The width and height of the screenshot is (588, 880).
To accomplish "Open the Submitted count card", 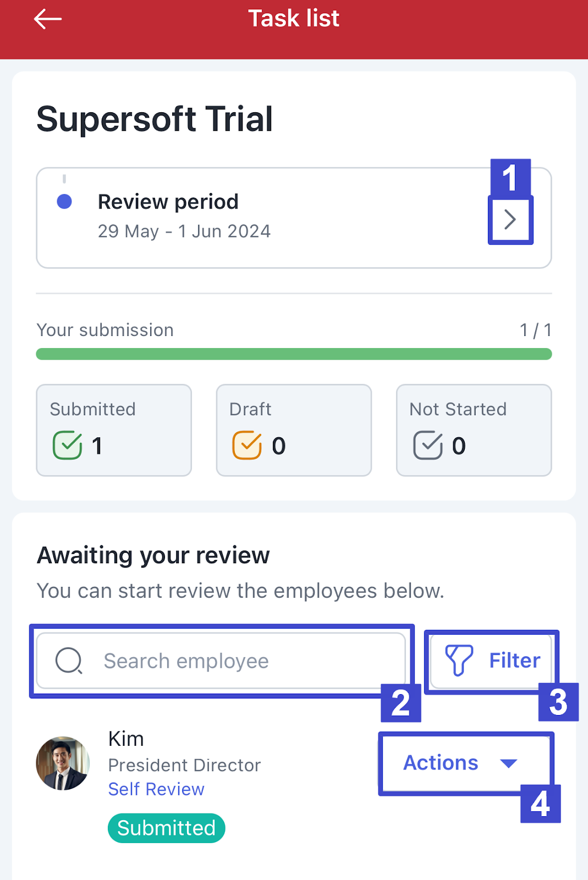I will click(x=114, y=430).
